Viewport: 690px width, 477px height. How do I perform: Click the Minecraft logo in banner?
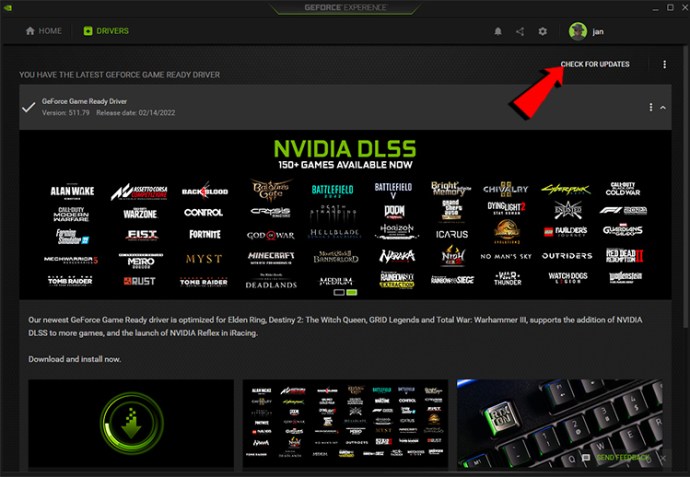[x=271, y=257]
